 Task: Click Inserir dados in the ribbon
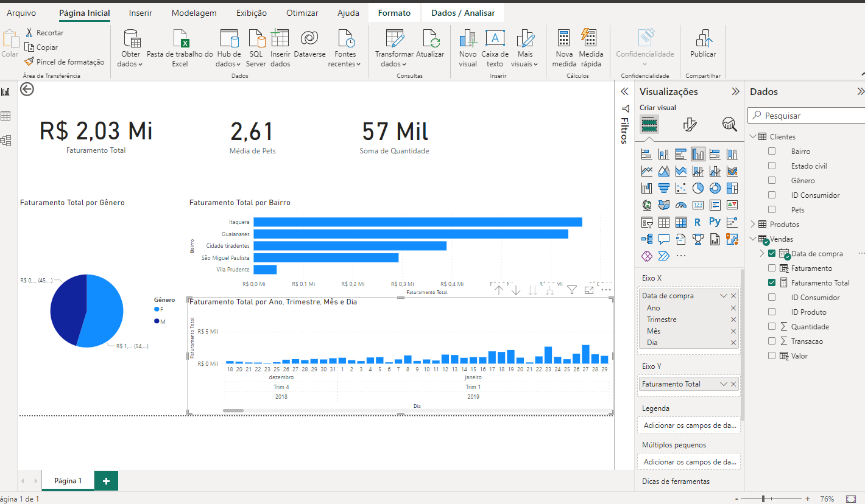click(x=280, y=48)
